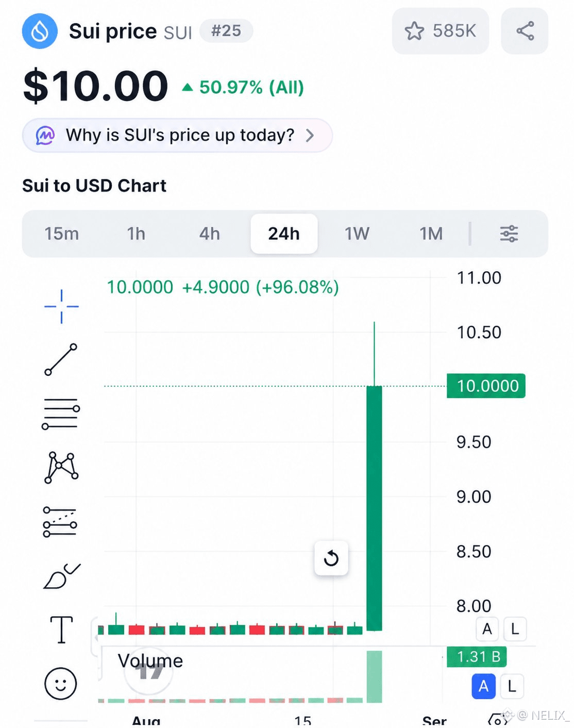This screenshot has width=574, height=728.
Task: Click the #25 rank badge
Action: [226, 31]
